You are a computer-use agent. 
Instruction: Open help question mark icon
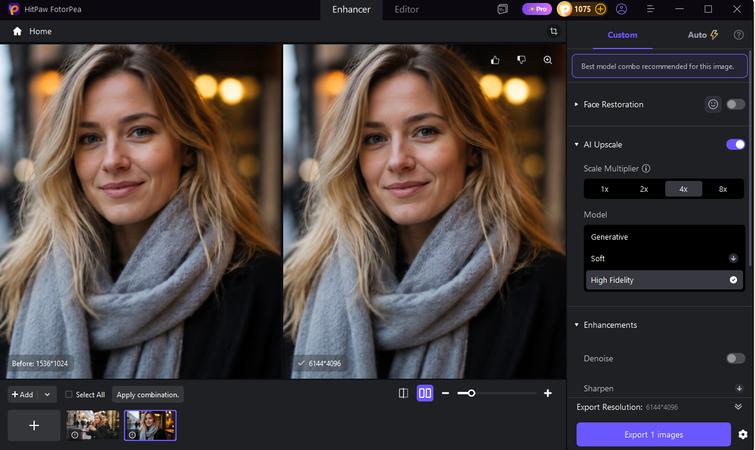[x=739, y=35]
